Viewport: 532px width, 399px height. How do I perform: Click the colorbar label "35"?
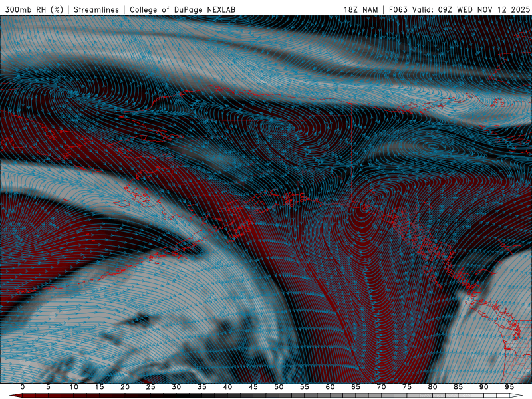click(x=202, y=387)
